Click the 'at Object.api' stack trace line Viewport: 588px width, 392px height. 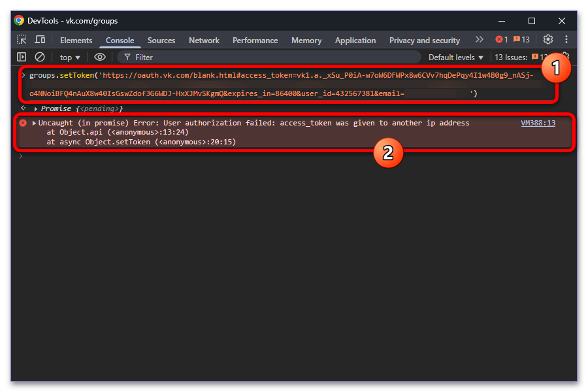(x=118, y=133)
